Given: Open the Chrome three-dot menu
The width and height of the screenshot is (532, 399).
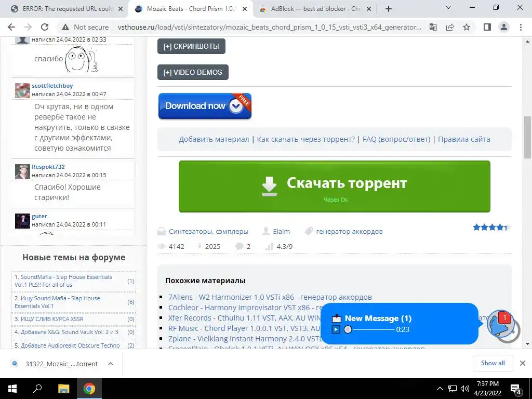Looking at the screenshot, I should pyautogui.click(x=521, y=27).
